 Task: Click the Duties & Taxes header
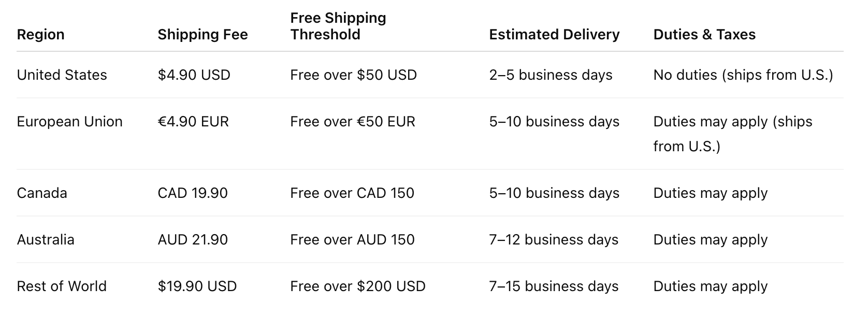(704, 34)
